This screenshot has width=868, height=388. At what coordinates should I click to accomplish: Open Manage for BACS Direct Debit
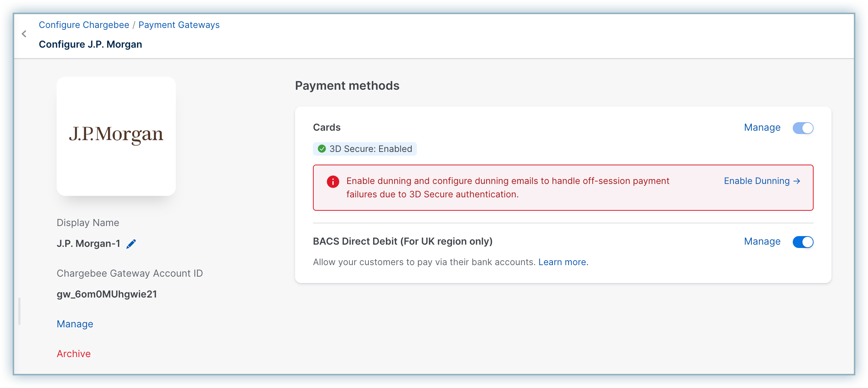click(762, 241)
